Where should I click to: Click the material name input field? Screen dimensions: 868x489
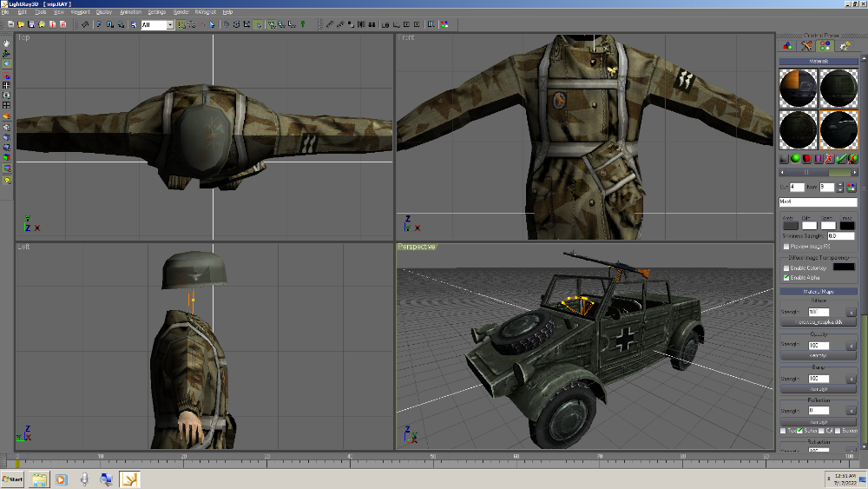(x=819, y=202)
